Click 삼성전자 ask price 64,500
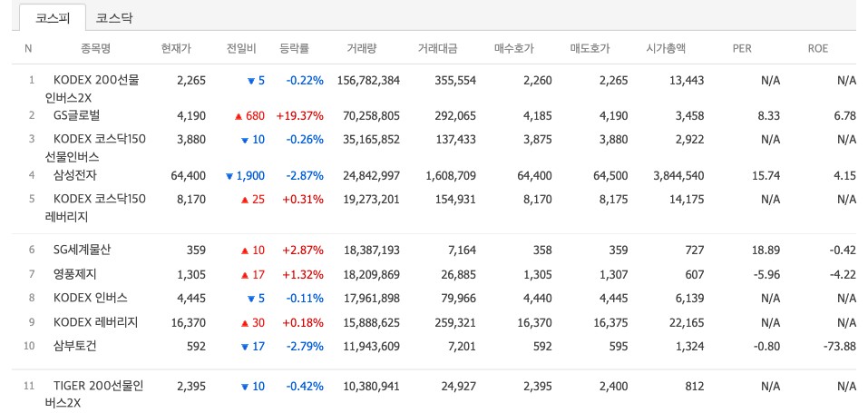The height and width of the screenshot is (413, 868). [610, 176]
